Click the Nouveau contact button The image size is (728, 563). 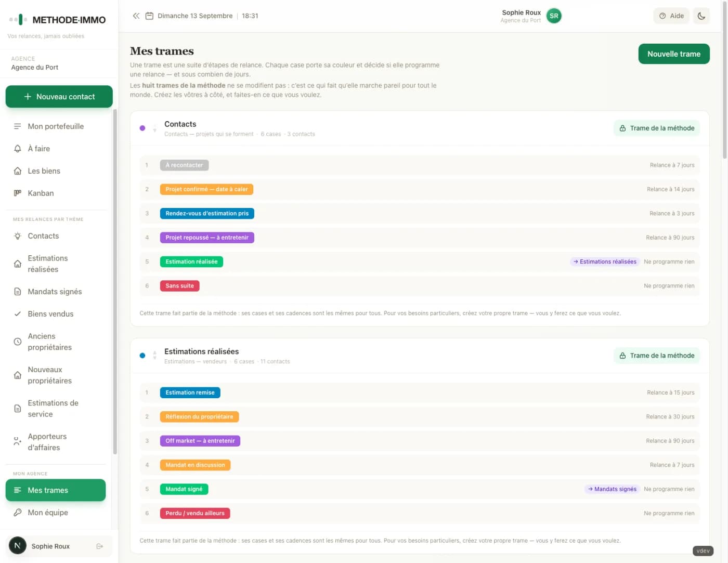pos(59,97)
